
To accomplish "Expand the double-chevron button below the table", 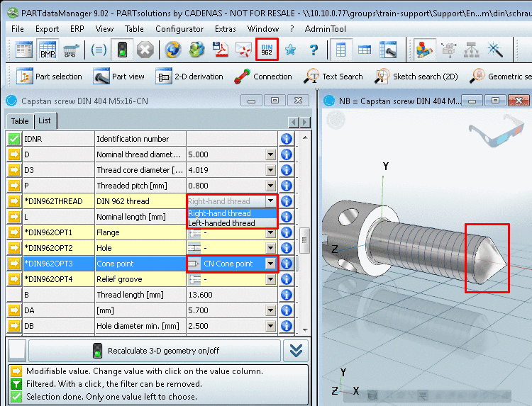I will pyautogui.click(x=297, y=351).
